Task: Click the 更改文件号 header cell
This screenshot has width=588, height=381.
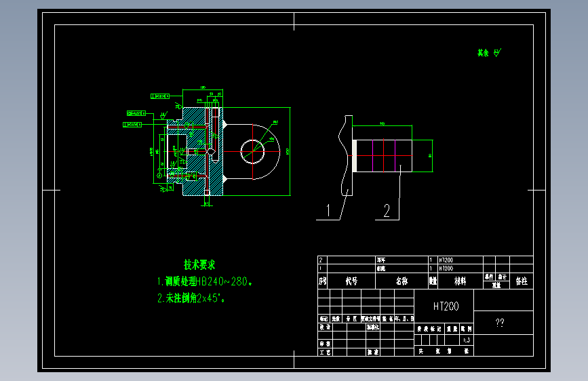Action: 370,319
